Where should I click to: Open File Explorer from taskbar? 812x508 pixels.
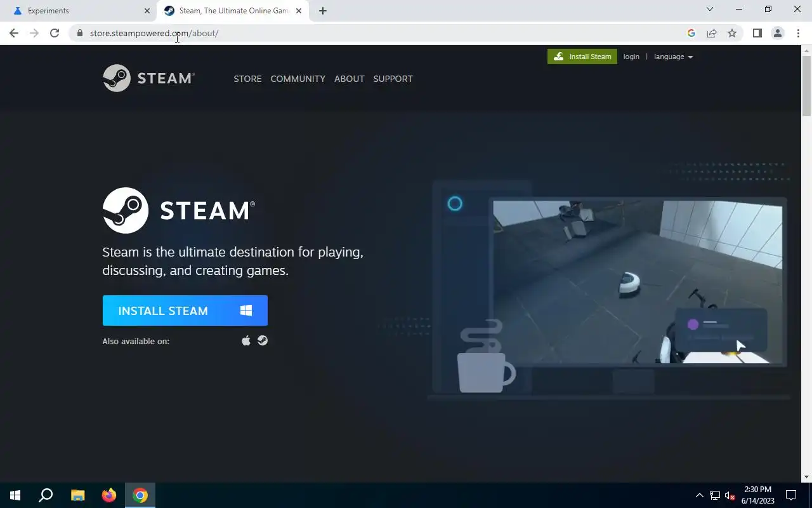(77, 495)
